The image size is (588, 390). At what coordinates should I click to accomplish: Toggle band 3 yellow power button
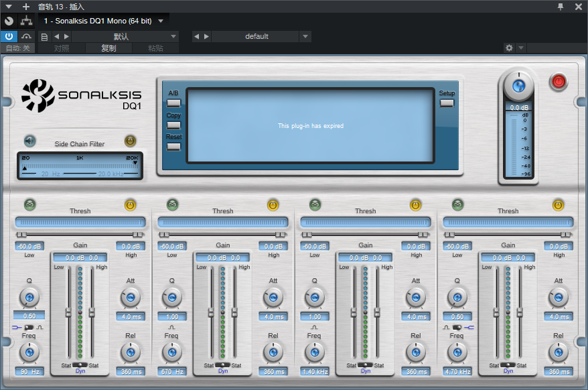[x=415, y=205]
